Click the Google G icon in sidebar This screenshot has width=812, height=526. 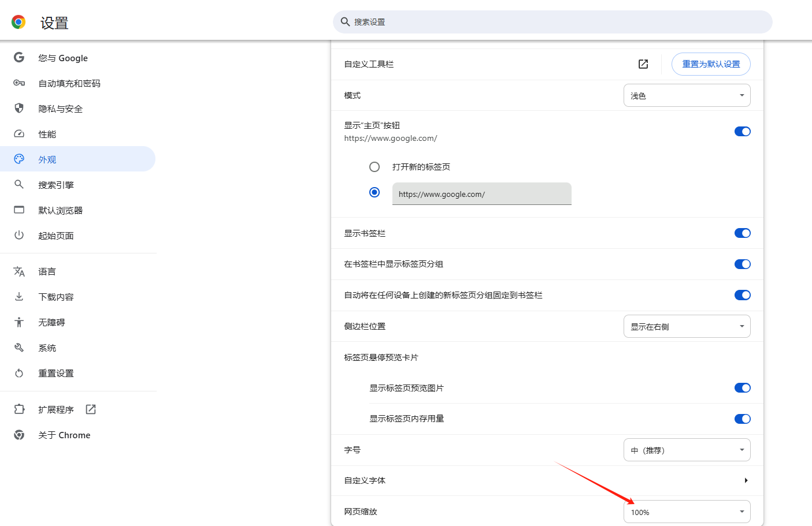pyautogui.click(x=19, y=57)
